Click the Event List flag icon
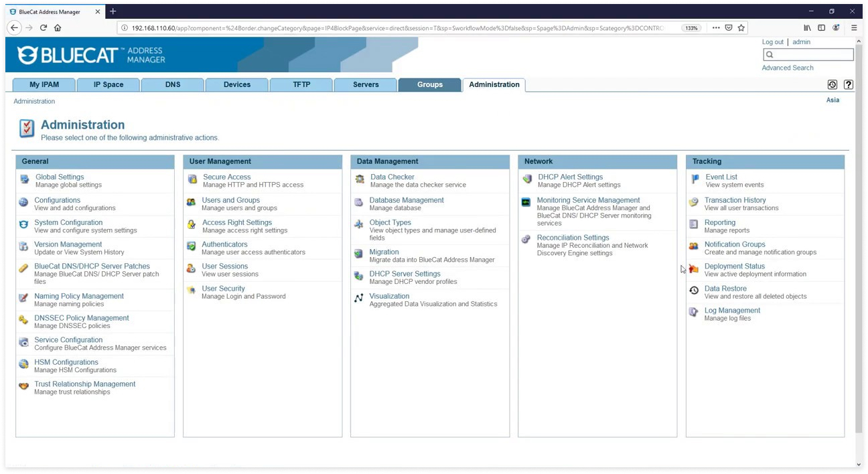The width and height of the screenshot is (868, 474). coord(695,179)
